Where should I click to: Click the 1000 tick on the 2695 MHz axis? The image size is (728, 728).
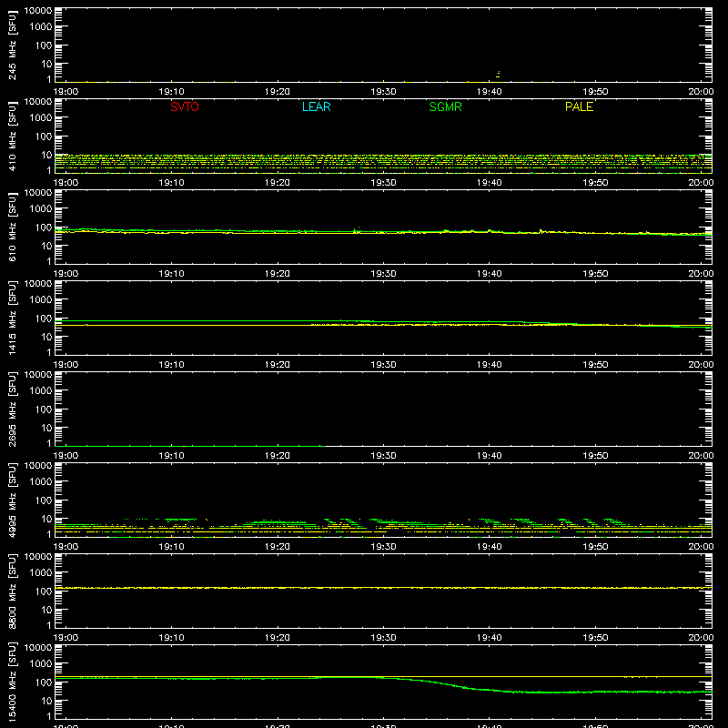coord(41,391)
